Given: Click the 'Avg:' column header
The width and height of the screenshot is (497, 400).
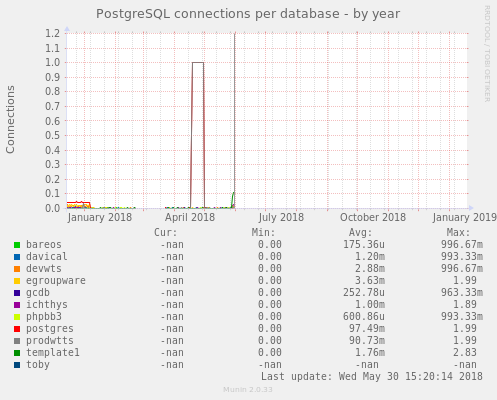Looking at the screenshot, I should [x=360, y=232].
